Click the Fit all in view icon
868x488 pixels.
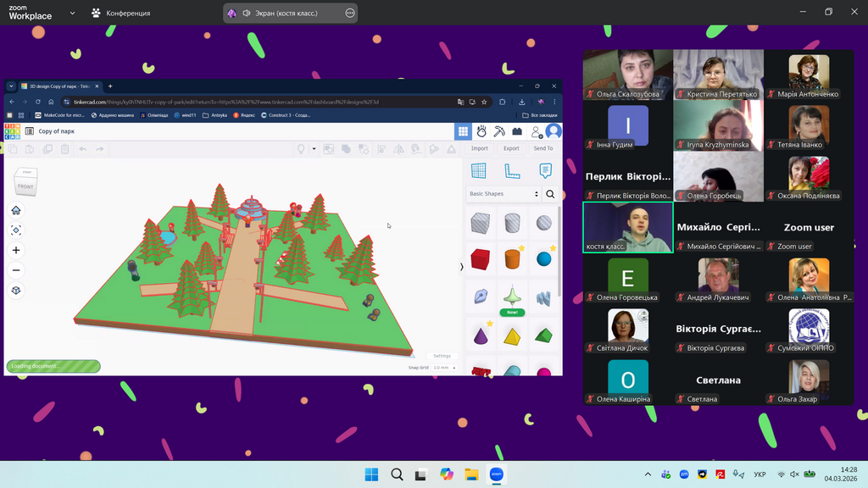coord(16,230)
